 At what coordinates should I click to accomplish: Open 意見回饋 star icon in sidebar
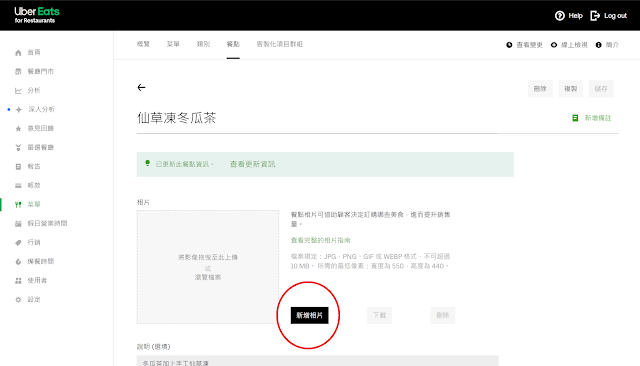[18, 129]
